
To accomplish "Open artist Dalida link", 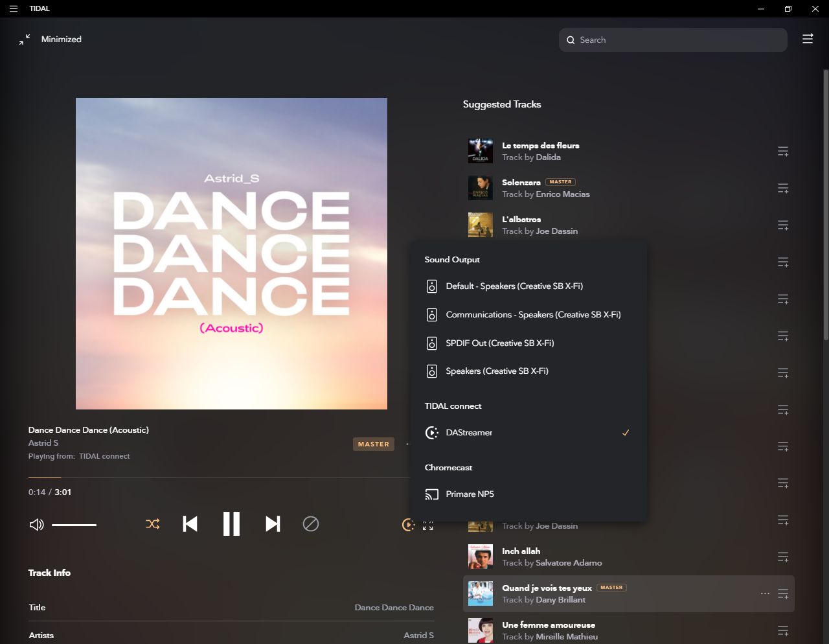I will 548,157.
